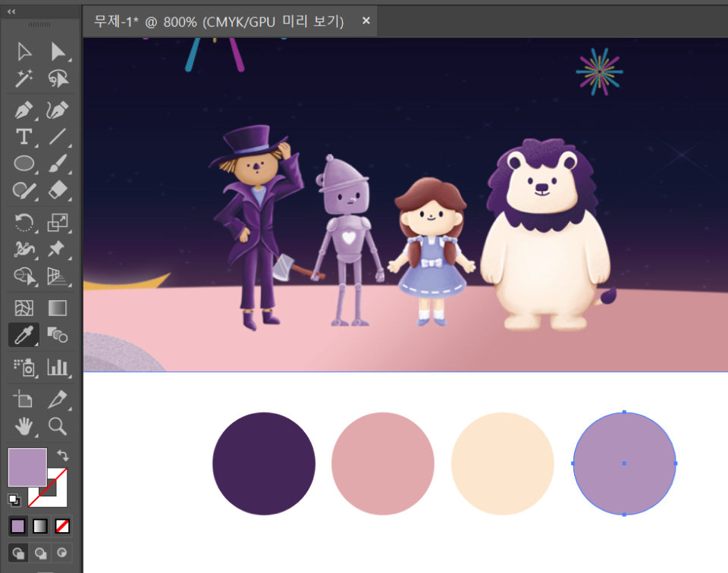Viewport: 728px width, 573px height.
Task: Select the Magic Wand tool
Action: click(24, 79)
